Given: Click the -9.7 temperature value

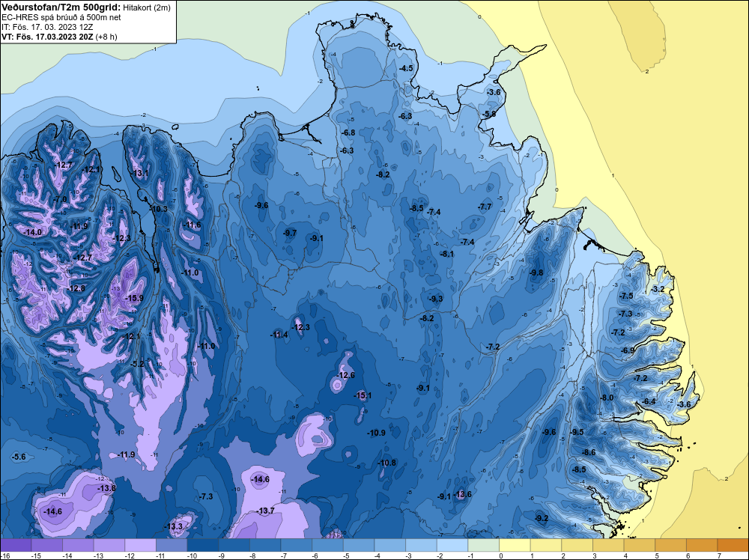Looking at the screenshot, I should click(x=289, y=233).
